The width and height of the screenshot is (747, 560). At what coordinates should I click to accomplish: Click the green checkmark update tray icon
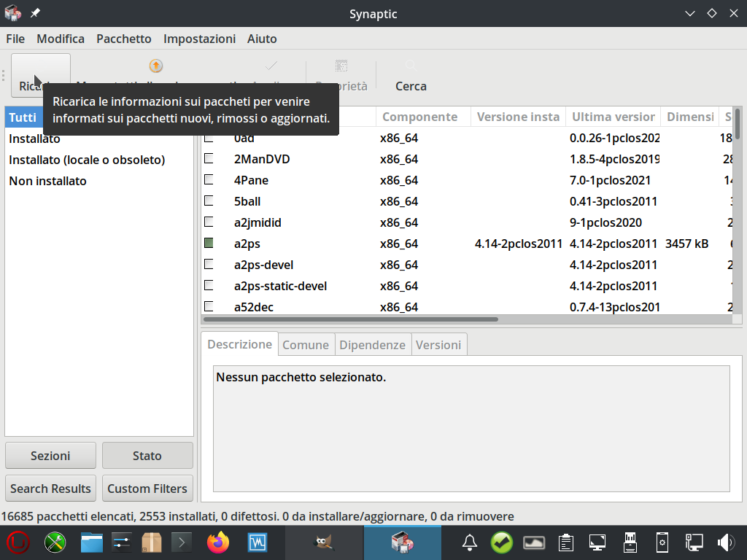(502, 542)
